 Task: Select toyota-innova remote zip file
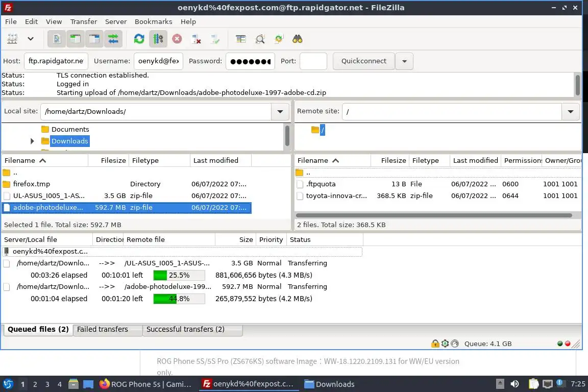(x=437, y=196)
